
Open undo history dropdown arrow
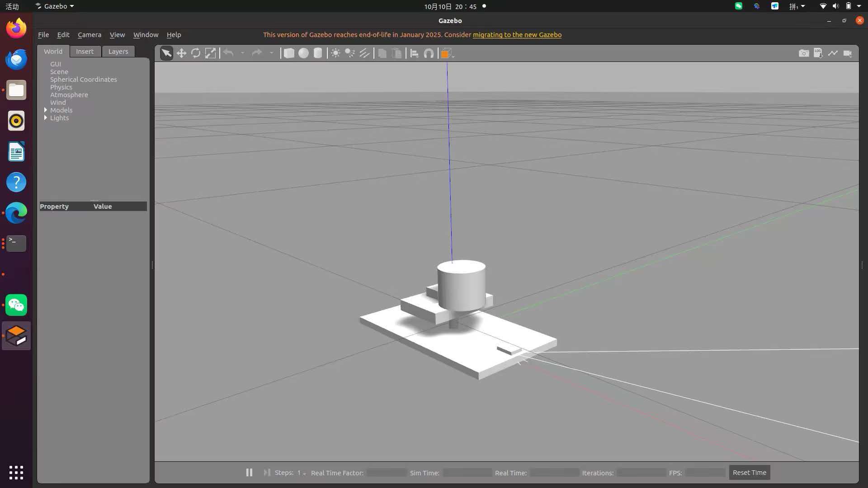coord(242,53)
